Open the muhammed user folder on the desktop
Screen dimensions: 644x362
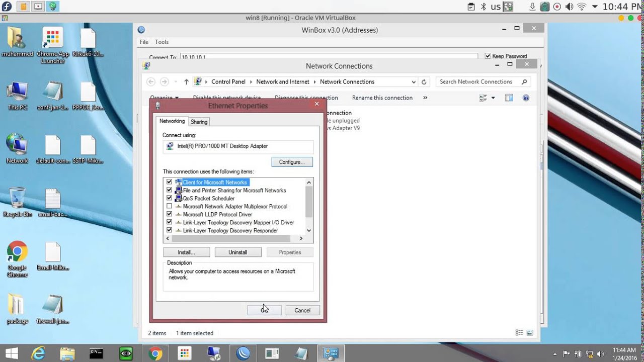[17, 42]
